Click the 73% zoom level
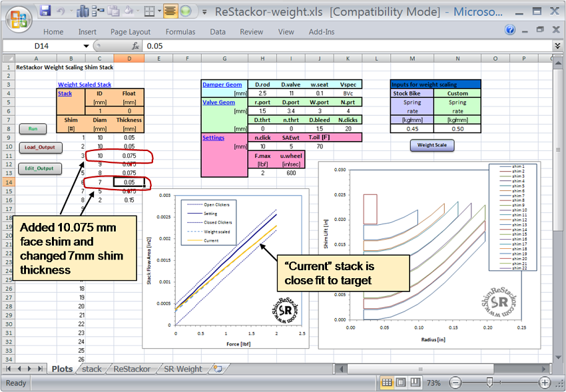Image resolution: width=566 pixels, height=392 pixels. pos(434,383)
